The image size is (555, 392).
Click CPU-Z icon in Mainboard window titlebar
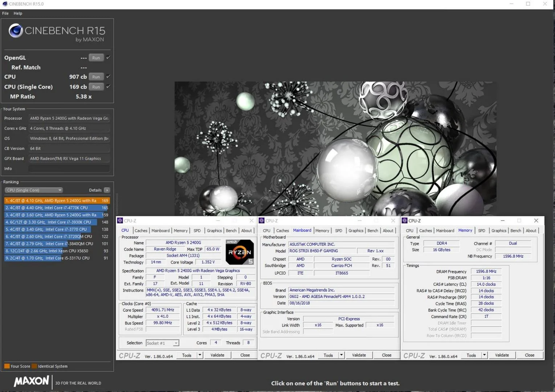(262, 221)
